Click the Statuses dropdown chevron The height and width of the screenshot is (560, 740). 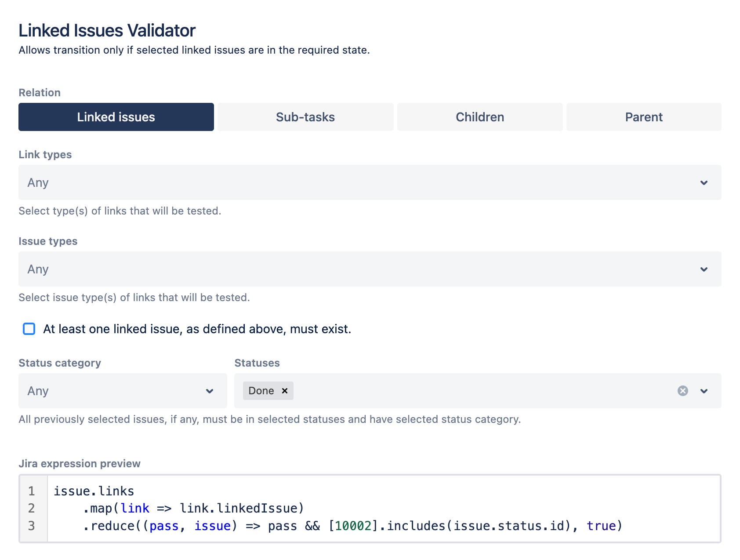pyautogui.click(x=704, y=391)
